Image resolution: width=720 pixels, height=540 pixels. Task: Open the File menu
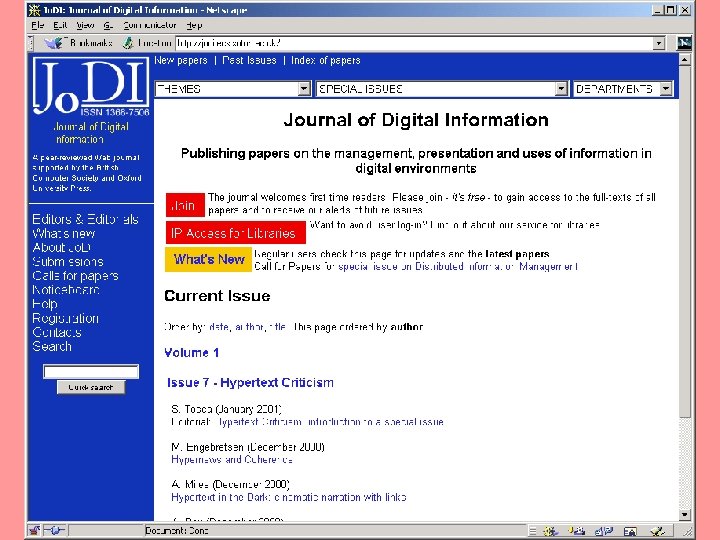click(x=38, y=25)
